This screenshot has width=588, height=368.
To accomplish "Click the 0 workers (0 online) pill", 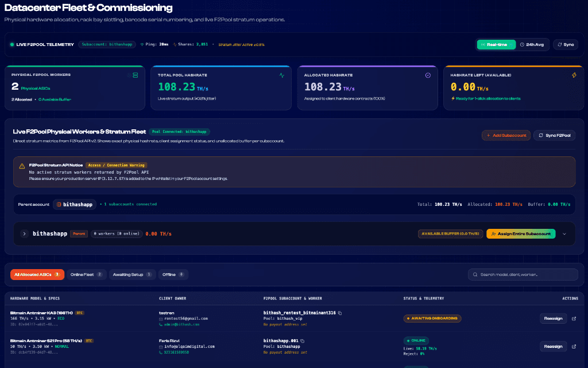I will click(x=117, y=233).
